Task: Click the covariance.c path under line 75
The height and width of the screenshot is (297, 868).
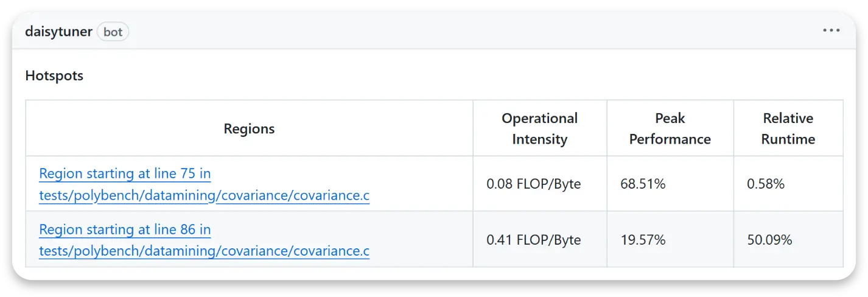Action: 204,196
